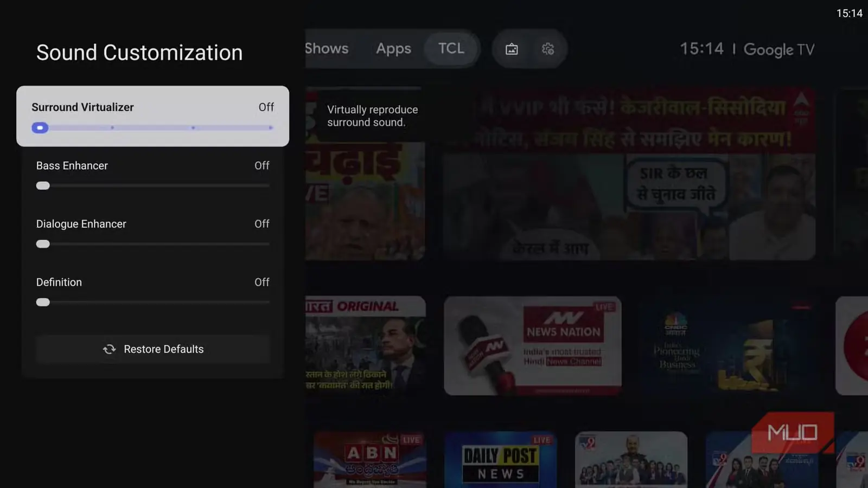Viewport: 868px width, 488px height.
Task: Select the Bass Enhancer label
Action: point(72,166)
